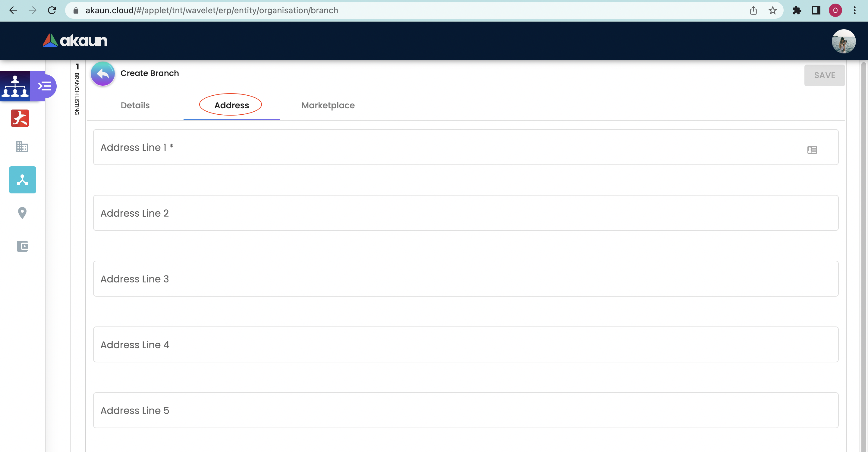Click the back arrow beside Create Branch

103,74
